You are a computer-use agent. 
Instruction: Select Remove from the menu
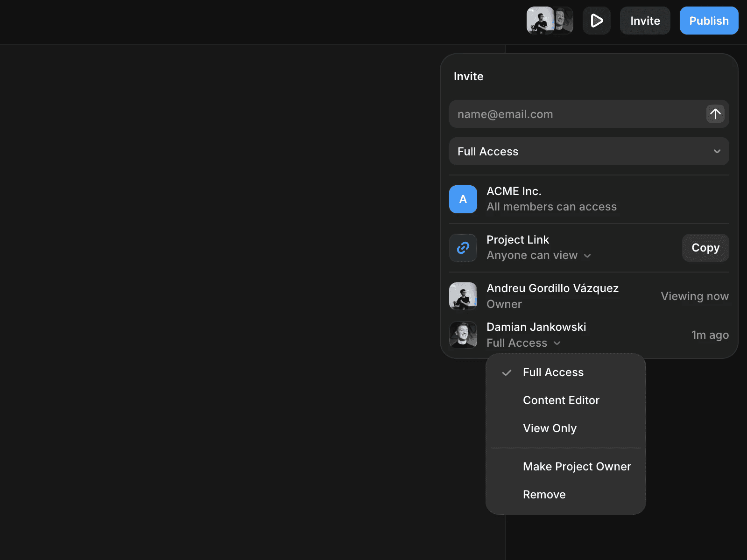point(566,495)
